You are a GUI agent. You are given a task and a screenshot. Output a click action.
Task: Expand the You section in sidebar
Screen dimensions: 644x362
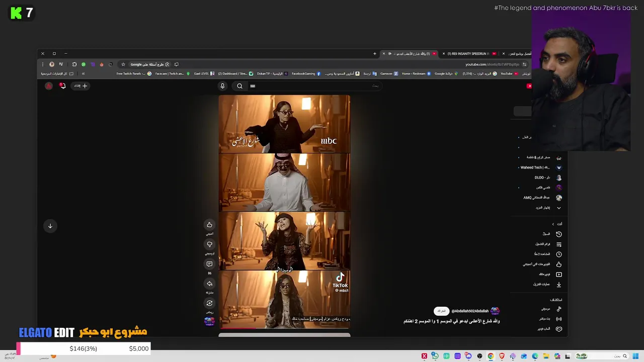point(557,224)
